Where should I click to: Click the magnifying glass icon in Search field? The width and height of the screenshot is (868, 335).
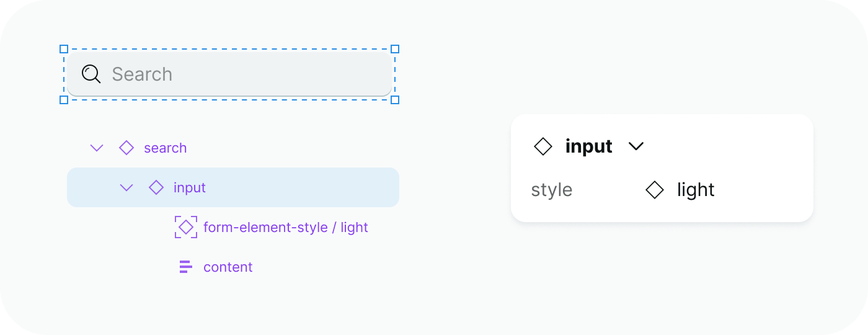click(x=91, y=74)
